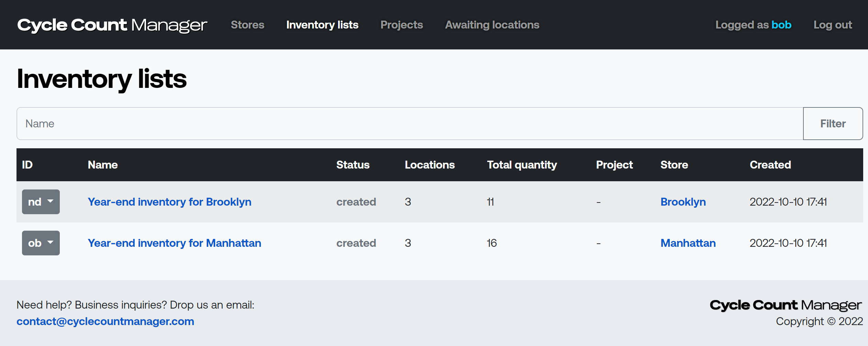Select the Manhattan row's 'created' status
Viewport: 868px width, 346px height.
pyautogui.click(x=356, y=243)
